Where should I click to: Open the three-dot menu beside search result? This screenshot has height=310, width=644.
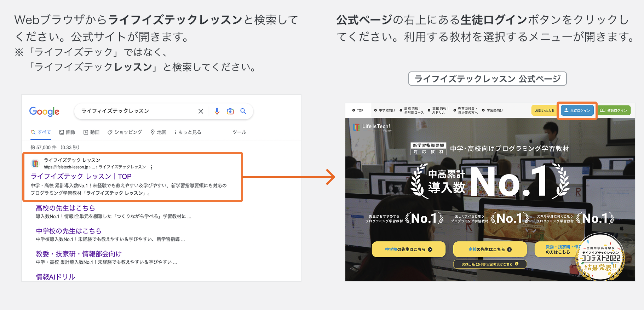pyautogui.click(x=152, y=167)
